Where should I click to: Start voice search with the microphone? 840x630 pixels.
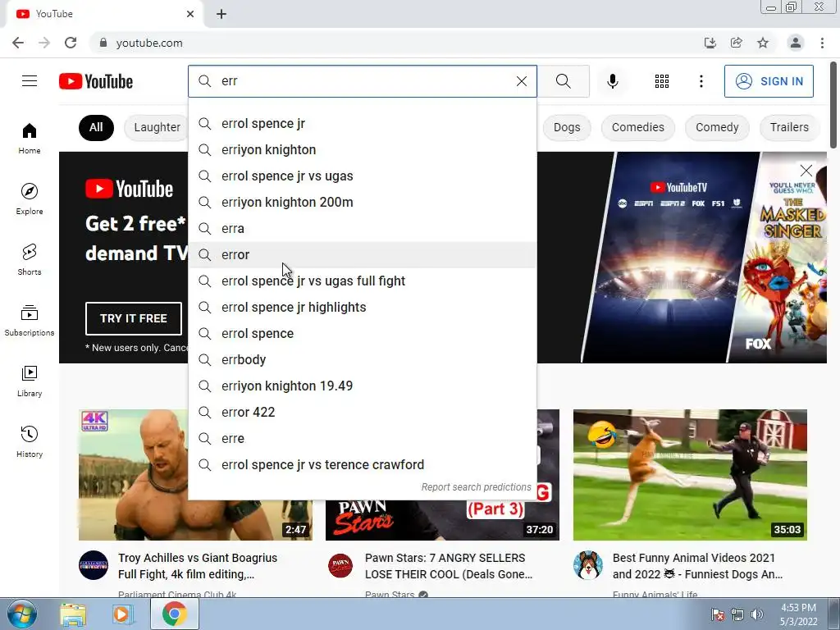click(x=612, y=81)
